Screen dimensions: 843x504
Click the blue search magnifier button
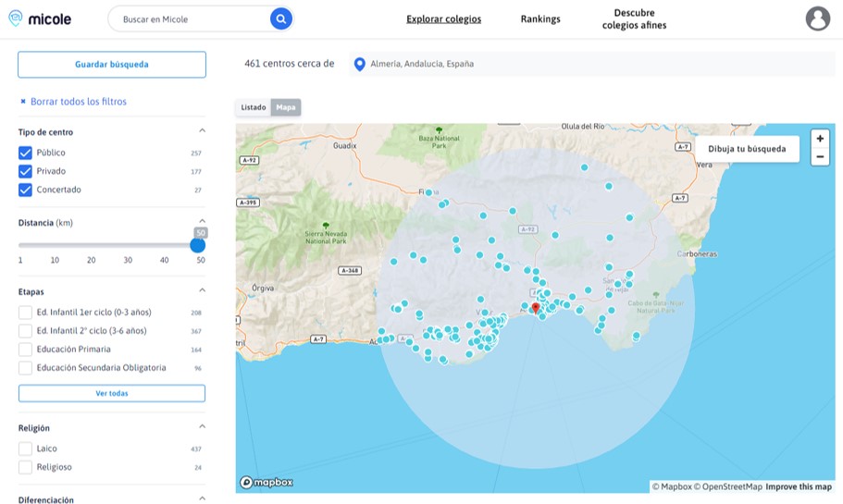[280, 18]
